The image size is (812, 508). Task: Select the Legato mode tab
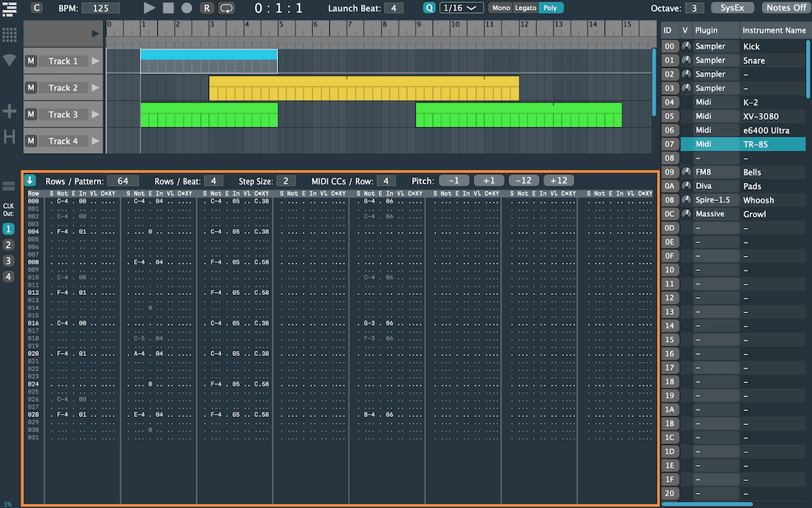pos(525,8)
